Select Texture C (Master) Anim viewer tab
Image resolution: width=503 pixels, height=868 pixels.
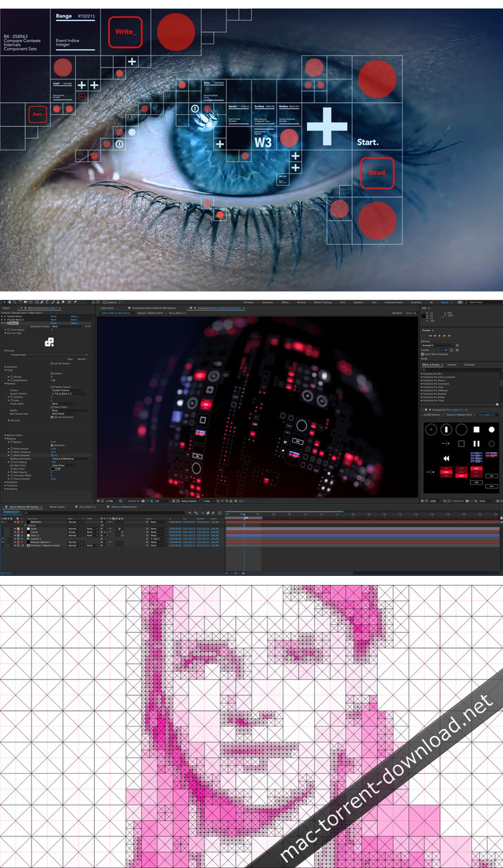click(x=150, y=313)
